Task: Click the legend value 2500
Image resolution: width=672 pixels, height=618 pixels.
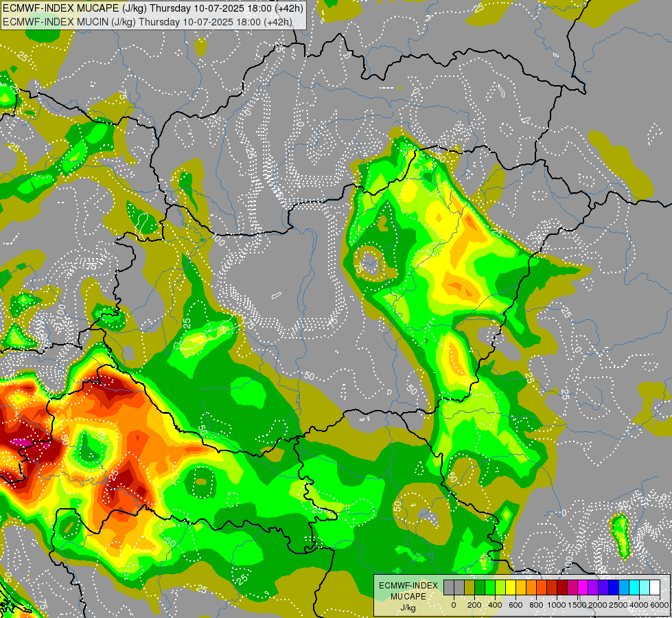Action: coord(618,605)
